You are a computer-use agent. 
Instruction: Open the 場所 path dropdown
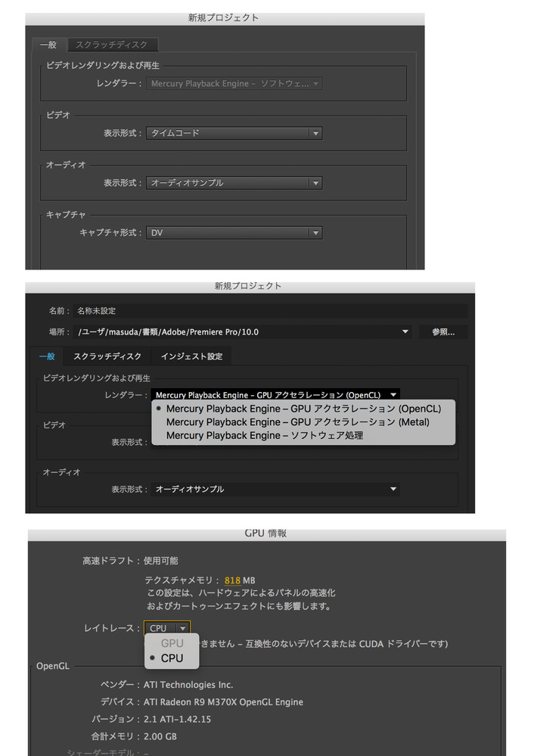coord(243,331)
